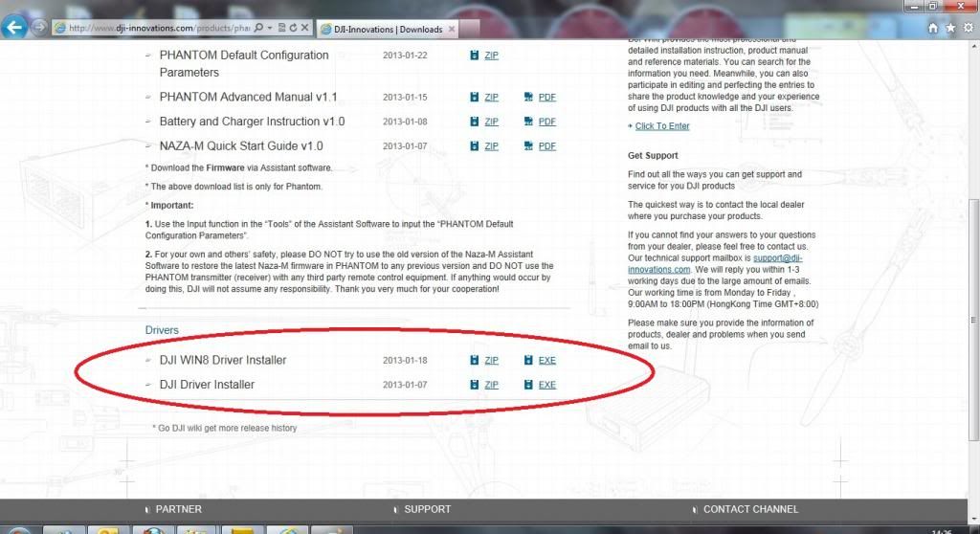Open PDF of PHANTOM Advanced Manual v1.1

tap(546, 97)
